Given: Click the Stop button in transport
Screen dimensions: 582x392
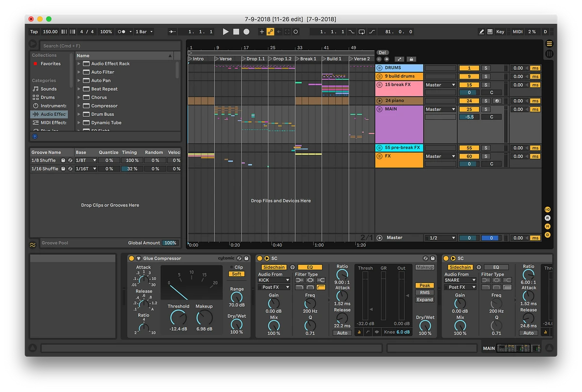Looking at the screenshot, I should pos(236,32).
